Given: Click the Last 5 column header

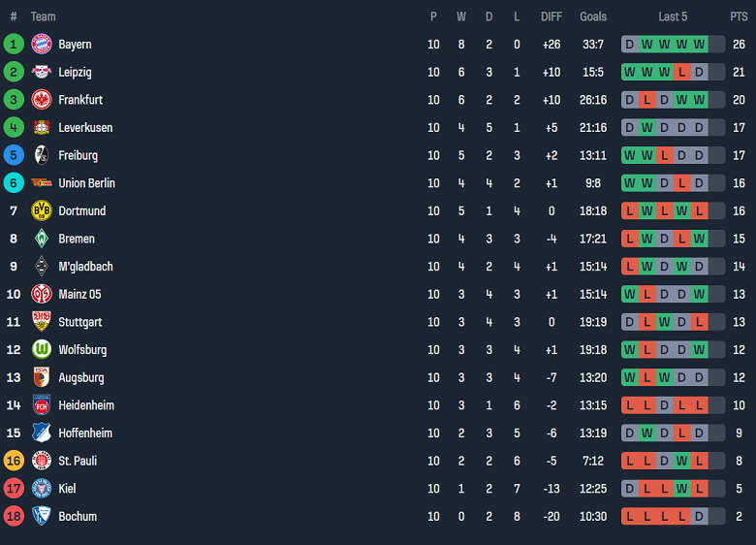Looking at the screenshot, I should (673, 16).
